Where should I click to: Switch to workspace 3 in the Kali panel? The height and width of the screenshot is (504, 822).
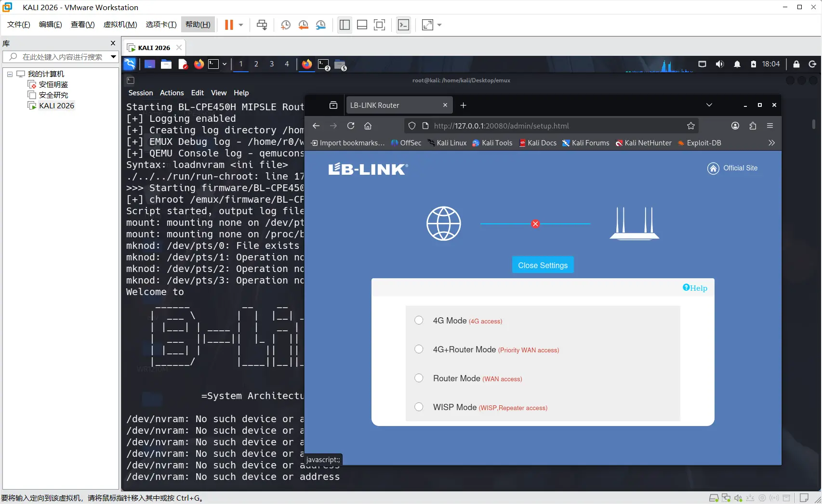pyautogui.click(x=272, y=64)
